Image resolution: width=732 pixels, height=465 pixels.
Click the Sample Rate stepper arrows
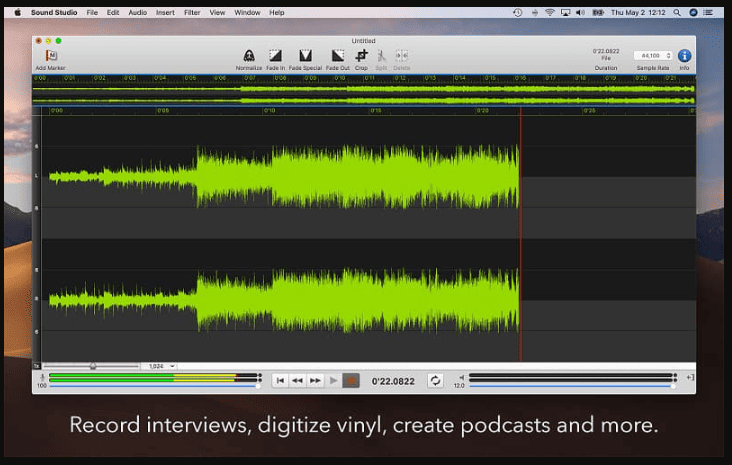click(x=669, y=56)
